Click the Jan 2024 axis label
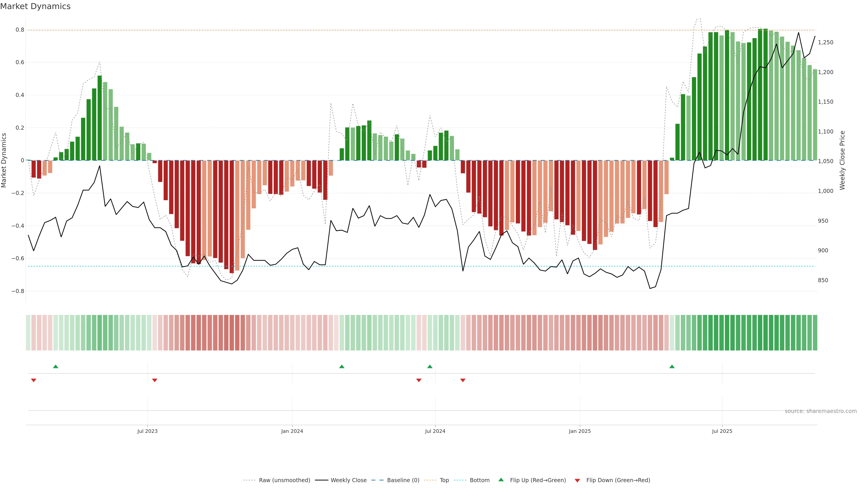This screenshot has width=868, height=488. pos(292,431)
